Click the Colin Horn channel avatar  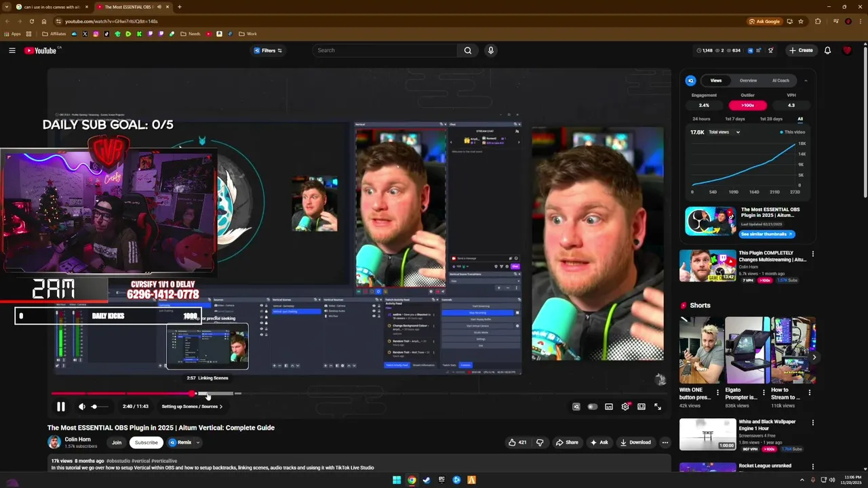coord(54,442)
